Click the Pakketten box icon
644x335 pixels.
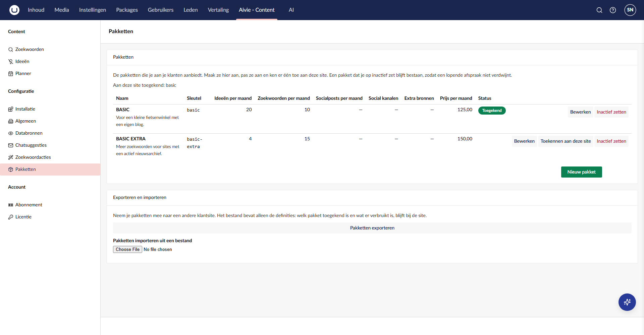click(x=11, y=170)
